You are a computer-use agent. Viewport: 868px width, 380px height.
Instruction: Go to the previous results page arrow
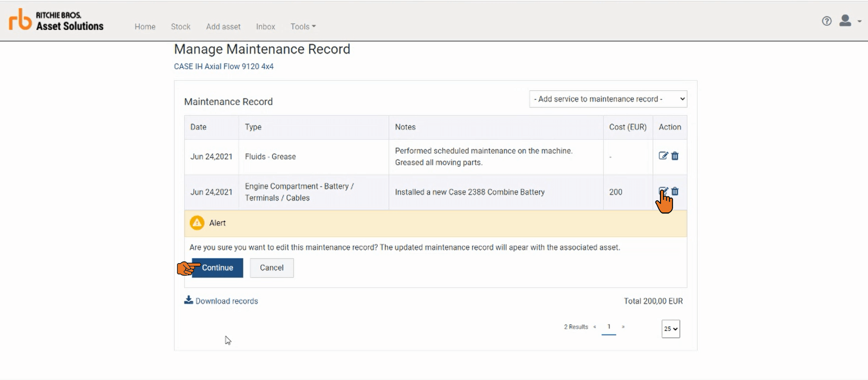click(595, 327)
